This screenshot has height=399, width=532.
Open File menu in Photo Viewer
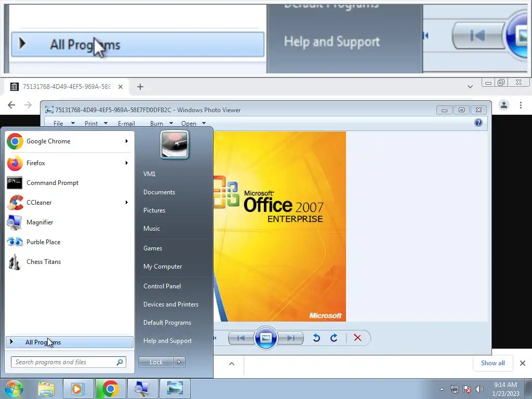(x=64, y=124)
